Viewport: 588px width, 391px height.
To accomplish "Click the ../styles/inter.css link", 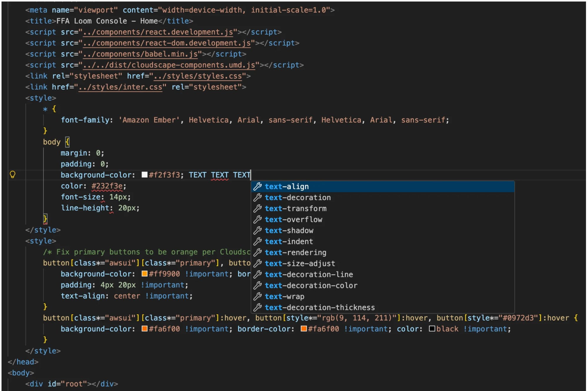I will pyautogui.click(x=121, y=87).
